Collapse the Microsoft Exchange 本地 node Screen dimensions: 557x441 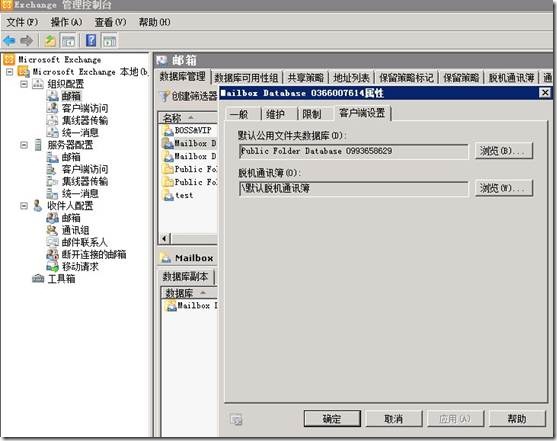(x=10, y=72)
